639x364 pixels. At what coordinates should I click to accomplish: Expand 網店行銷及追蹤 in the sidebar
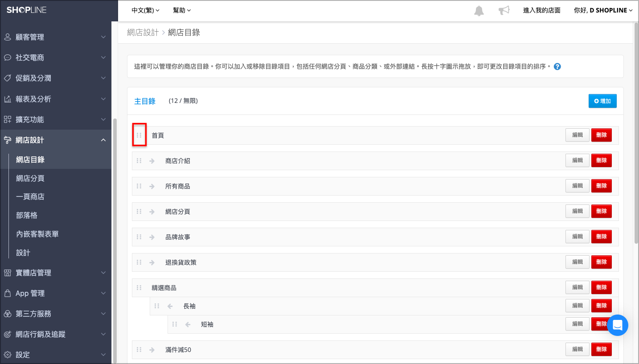pos(56,334)
